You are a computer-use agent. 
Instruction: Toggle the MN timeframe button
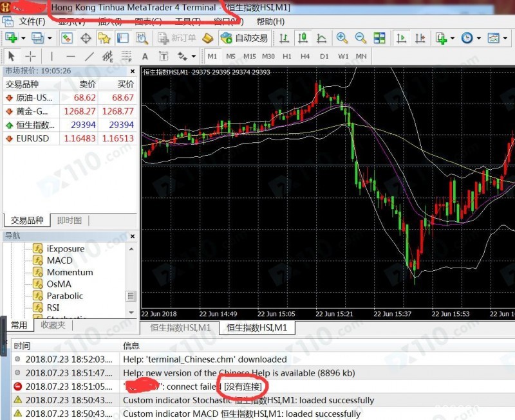361,57
